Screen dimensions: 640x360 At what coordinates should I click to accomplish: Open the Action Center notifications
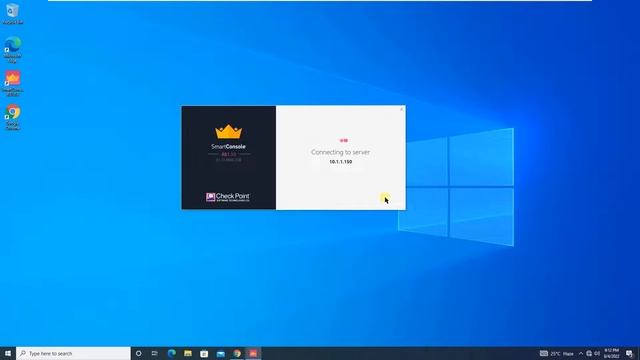pos(629,353)
